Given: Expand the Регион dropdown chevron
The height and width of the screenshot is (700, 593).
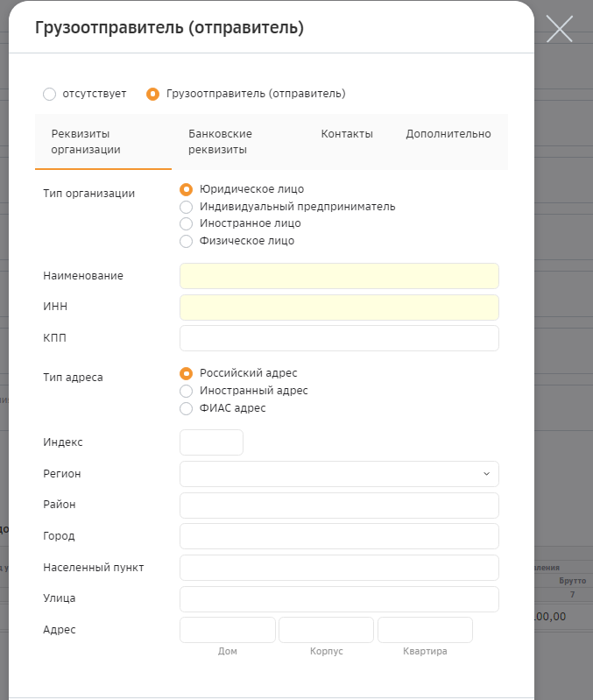Looking at the screenshot, I should 486,474.
